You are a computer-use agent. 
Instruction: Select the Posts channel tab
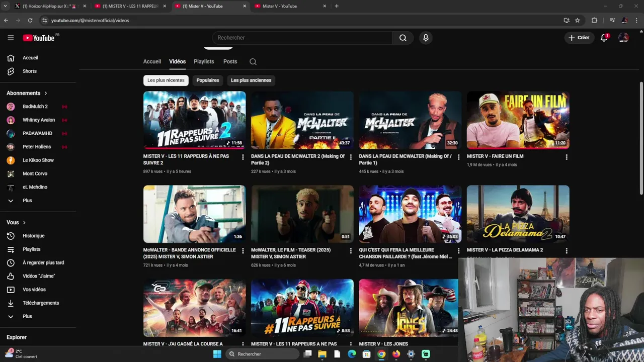(x=230, y=61)
